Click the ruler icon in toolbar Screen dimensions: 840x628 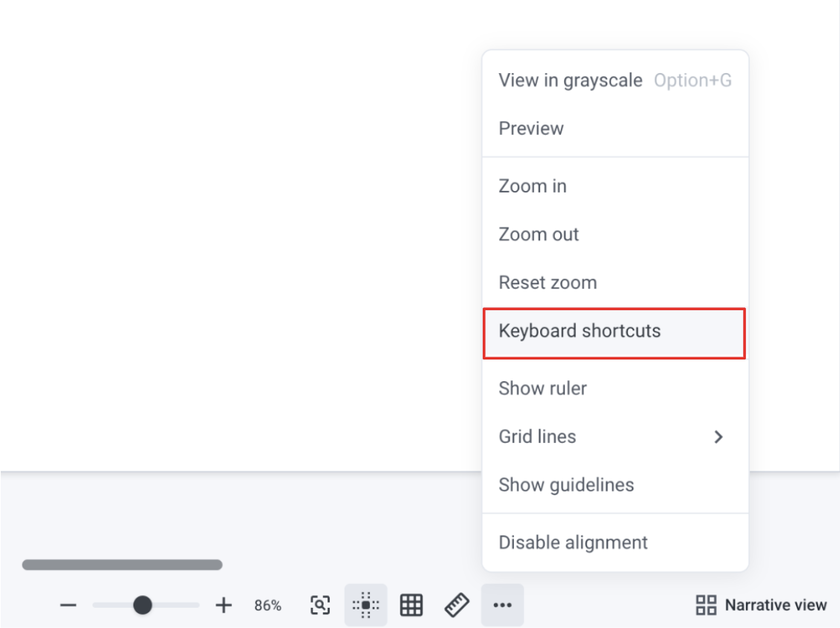click(x=457, y=605)
